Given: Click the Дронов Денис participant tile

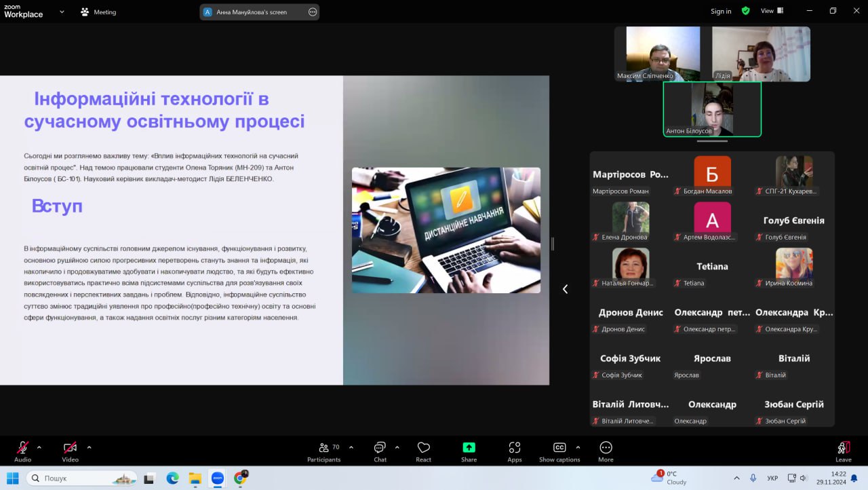Looking at the screenshot, I should pos(631,314).
